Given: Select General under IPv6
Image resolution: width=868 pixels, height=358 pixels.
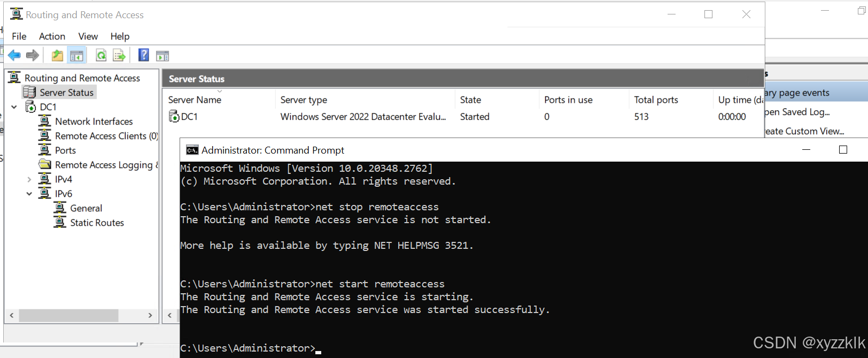Looking at the screenshot, I should point(86,208).
